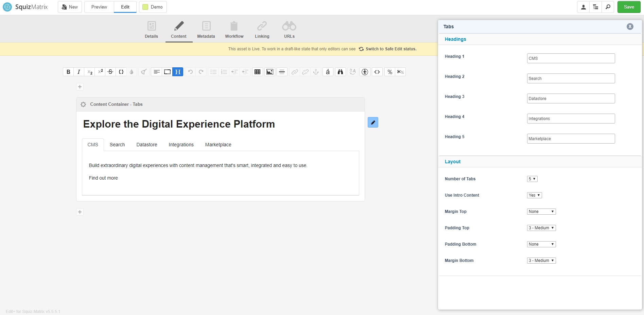This screenshot has width=644, height=315.
Task: Click the anchor icon
Action: coord(316,72)
